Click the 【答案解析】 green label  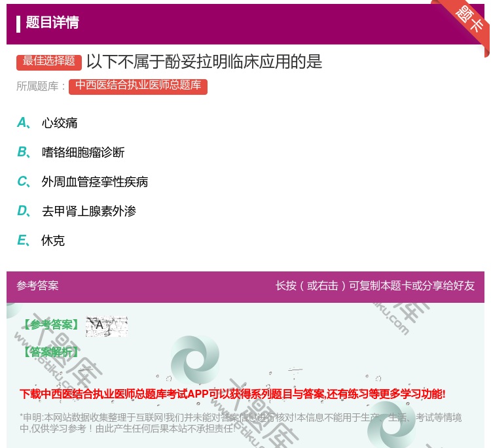coord(52,352)
